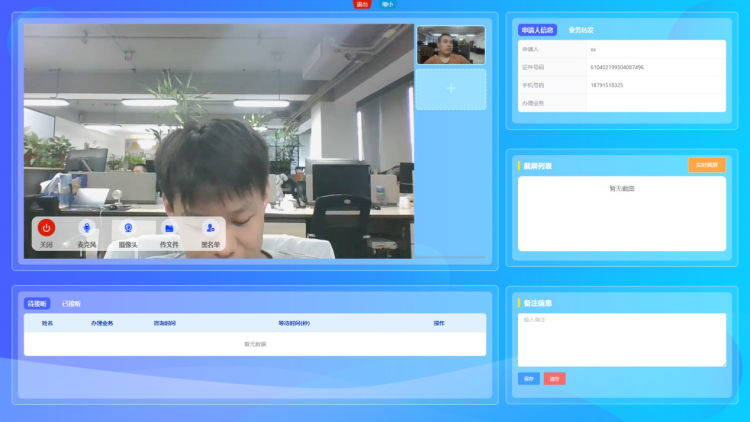The width and height of the screenshot is (750, 422).
Task: Click the red power icon to end the call
Action: (x=46, y=228)
